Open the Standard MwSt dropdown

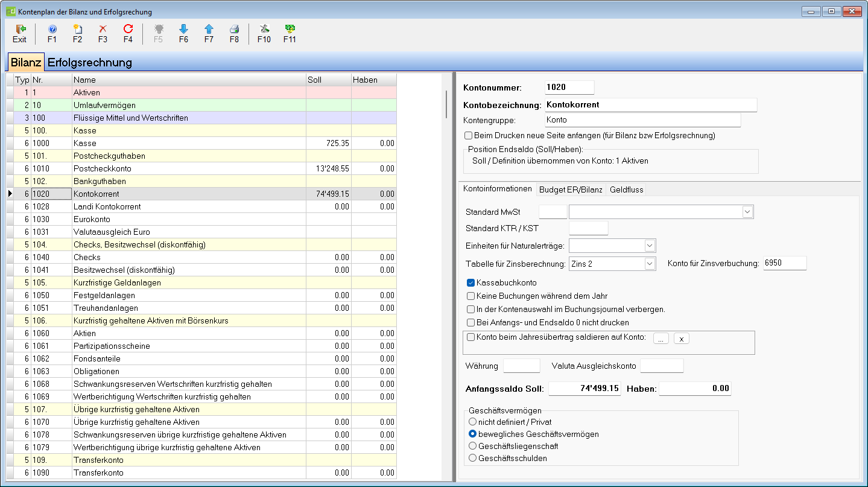tap(747, 212)
